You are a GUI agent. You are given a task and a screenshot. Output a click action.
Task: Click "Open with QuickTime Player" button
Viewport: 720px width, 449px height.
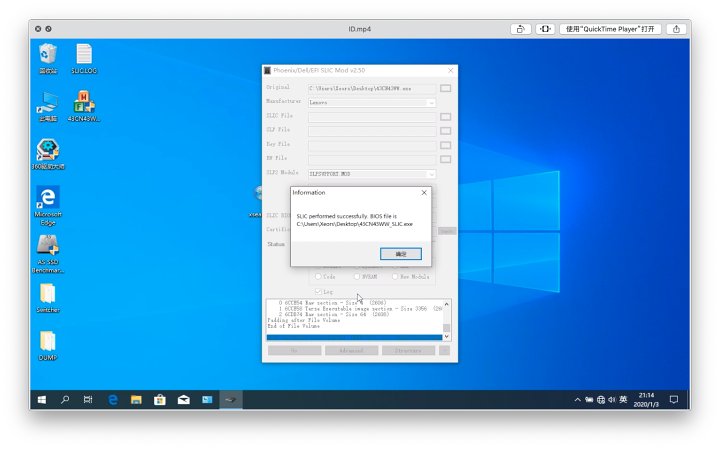click(610, 29)
